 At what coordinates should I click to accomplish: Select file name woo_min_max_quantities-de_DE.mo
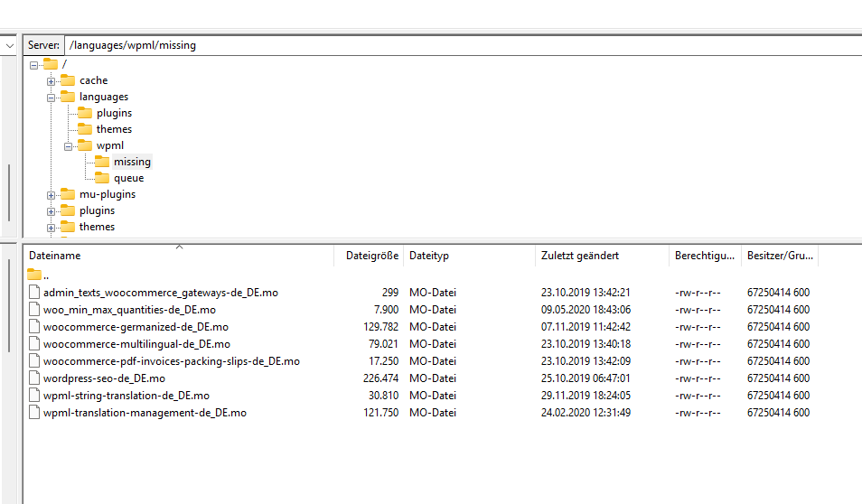[x=129, y=310]
